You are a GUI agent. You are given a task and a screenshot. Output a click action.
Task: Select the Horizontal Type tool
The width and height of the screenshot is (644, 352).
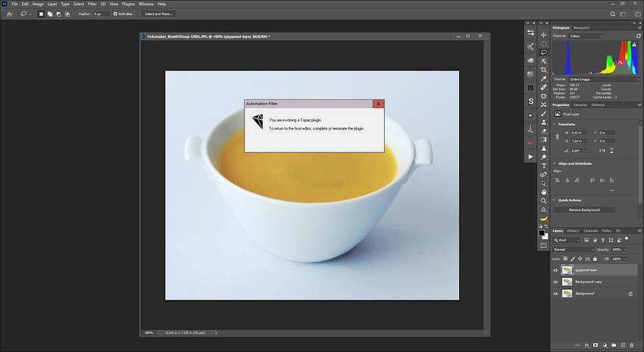[x=543, y=165]
